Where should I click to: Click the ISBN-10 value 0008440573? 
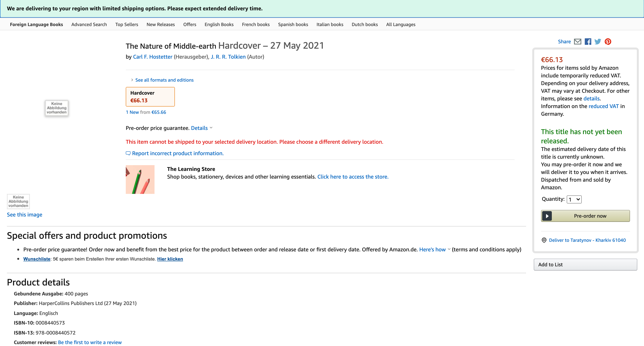pos(50,323)
